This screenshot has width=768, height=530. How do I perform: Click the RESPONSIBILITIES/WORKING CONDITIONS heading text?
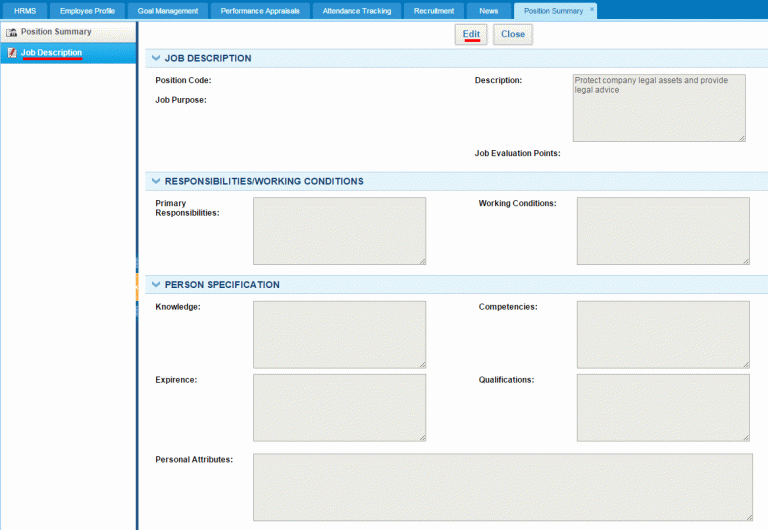(x=264, y=181)
